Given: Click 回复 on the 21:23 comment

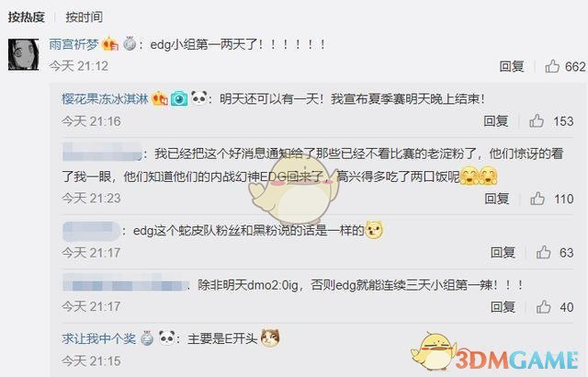Looking at the screenshot, I should tap(496, 199).
